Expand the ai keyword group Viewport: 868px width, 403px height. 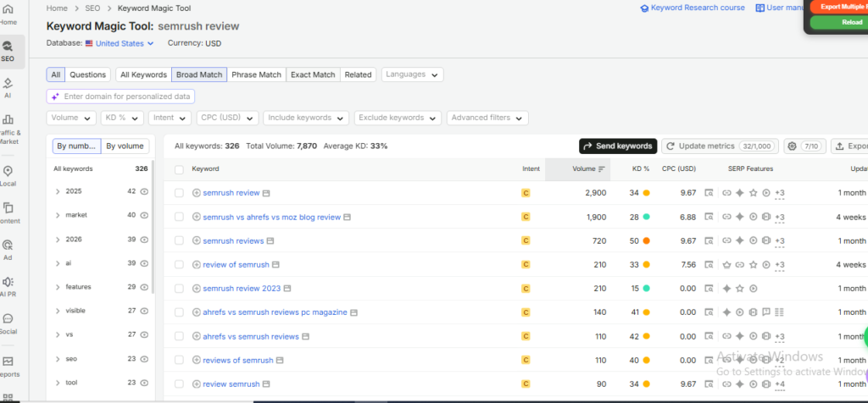click(58, 263)
